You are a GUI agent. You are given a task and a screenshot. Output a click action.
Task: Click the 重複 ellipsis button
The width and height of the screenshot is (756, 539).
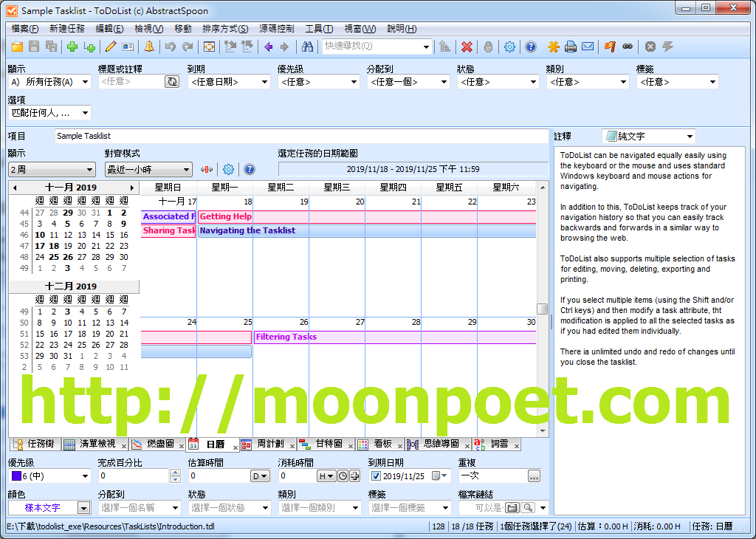tap(534, 476)
